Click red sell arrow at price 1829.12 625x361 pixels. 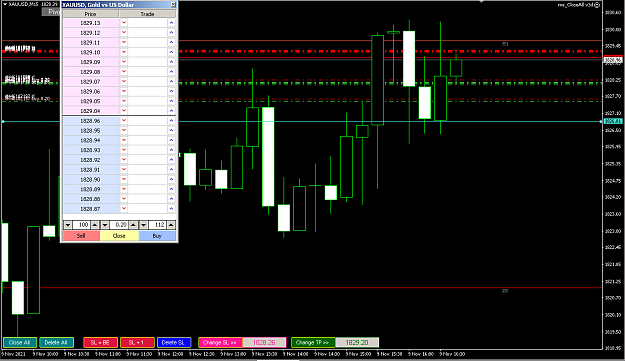pyautogui.click(x=124, y=33)
